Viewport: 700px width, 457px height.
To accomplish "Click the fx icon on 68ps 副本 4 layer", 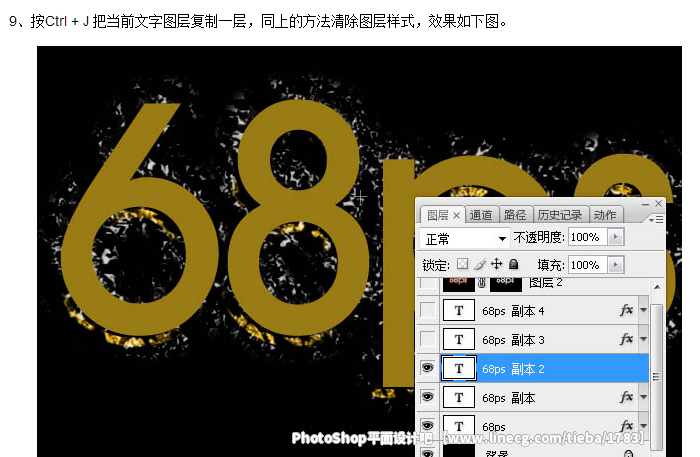I will point(627,311).
